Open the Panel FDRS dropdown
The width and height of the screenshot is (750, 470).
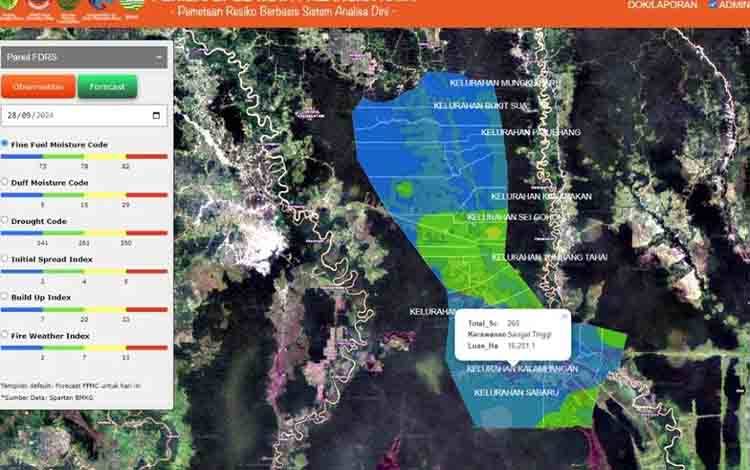point(84,57)
